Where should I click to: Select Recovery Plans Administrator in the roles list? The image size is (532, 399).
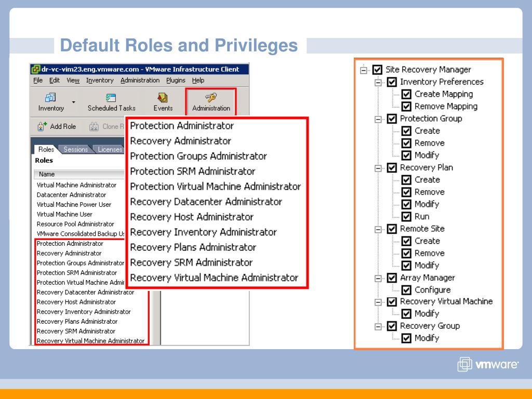click(77, 321)
